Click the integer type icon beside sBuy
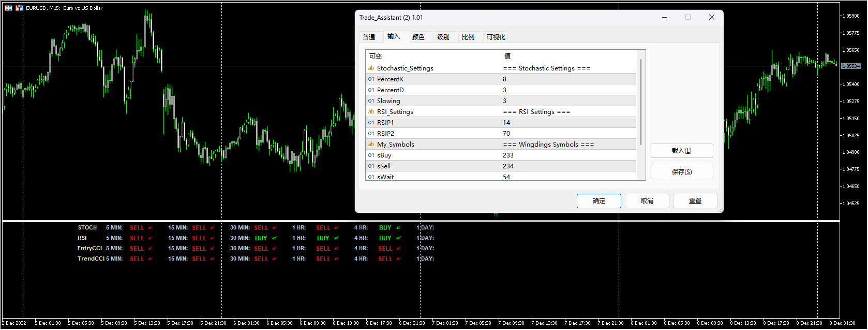Viewport: 868px width, 330px height. coord(371,155)
